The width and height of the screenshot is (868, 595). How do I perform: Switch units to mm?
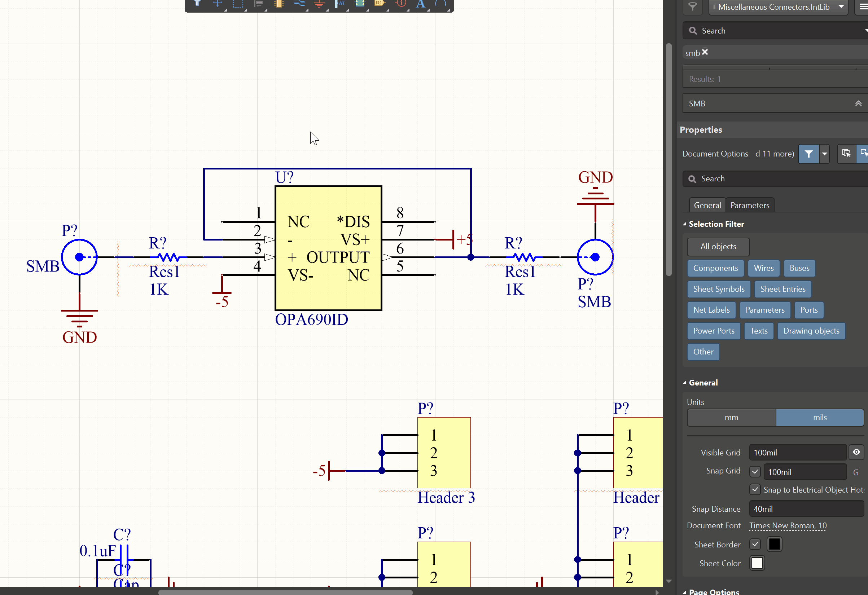pos(731,417)
